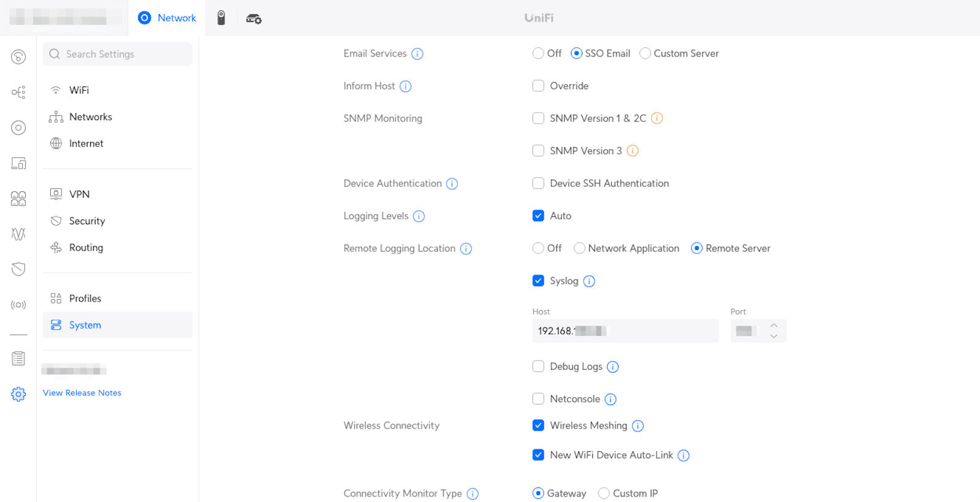Image resolution: width=980 pixels, height=502 pixels.
Task: Open Routing settings
Action: coord(118,248)
